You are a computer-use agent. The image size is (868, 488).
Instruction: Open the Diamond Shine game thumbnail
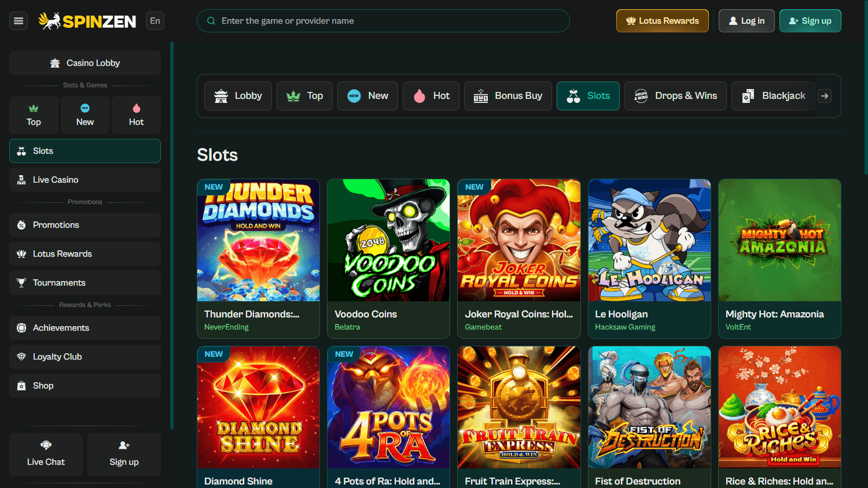pos(258,407)
